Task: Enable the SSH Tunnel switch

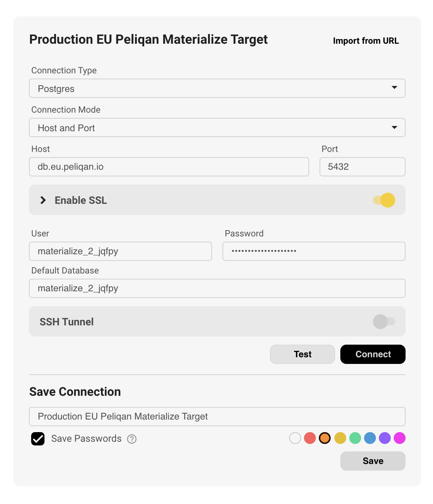Action: click(x=384, y=322)
